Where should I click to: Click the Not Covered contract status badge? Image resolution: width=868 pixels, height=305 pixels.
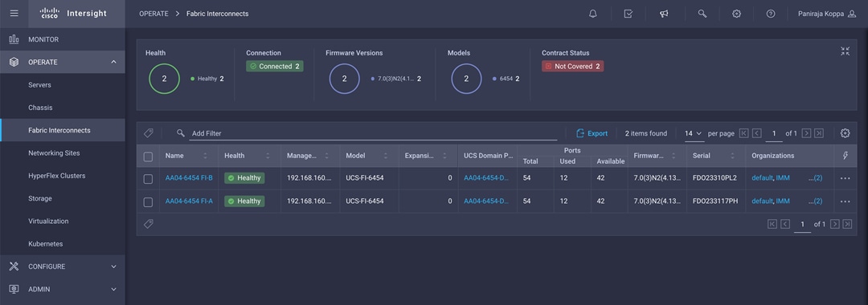tap(572, 67)
